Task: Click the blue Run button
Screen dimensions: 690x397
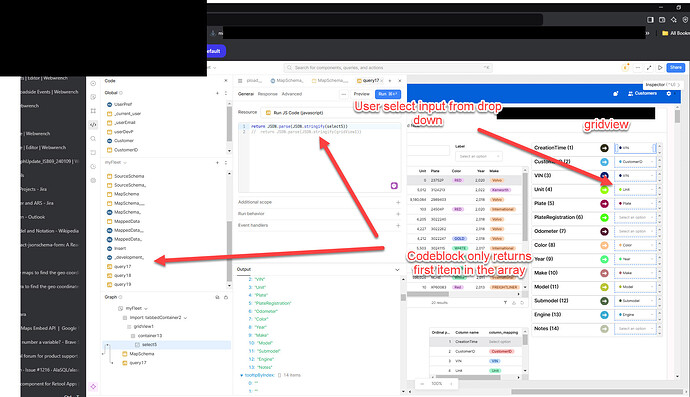Action: (x=388, y=94)
